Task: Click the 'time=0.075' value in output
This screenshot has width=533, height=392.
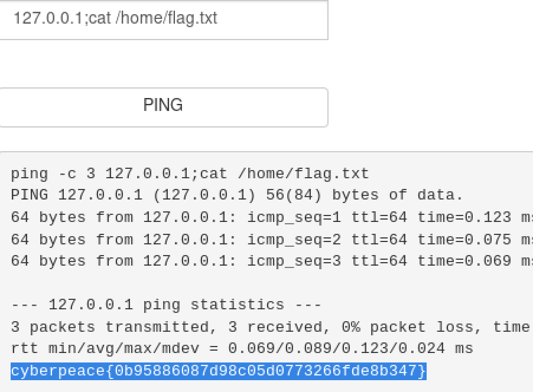Action: [x=464, y=239]
